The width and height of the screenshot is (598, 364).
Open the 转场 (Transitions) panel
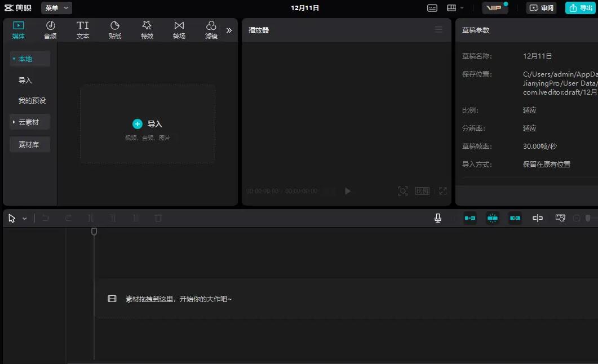(179, 29)
